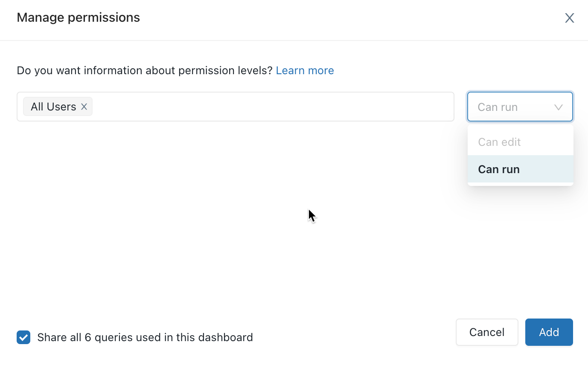Click the checkmark icon beside share queries
The height and width of the screenshot is (365, 588).
(x=23, y=337)
